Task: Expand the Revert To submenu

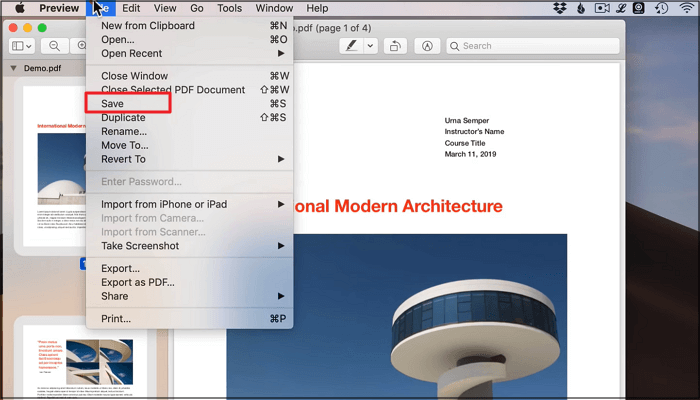Action: [189, 159]
